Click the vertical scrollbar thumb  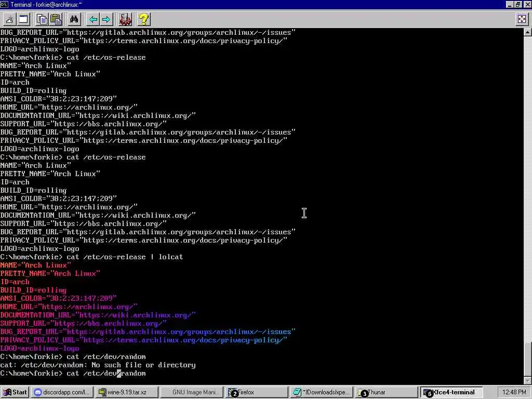coord(528,358)
